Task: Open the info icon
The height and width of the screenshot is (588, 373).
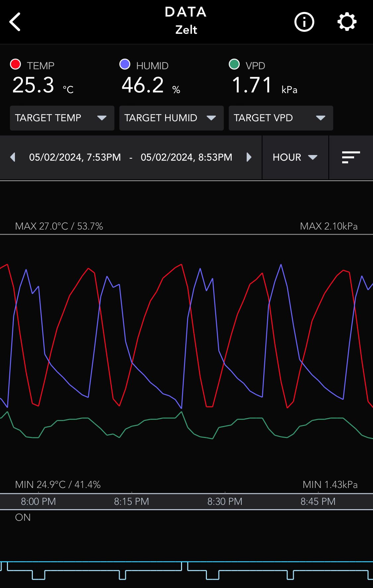Action: point(304,22)
